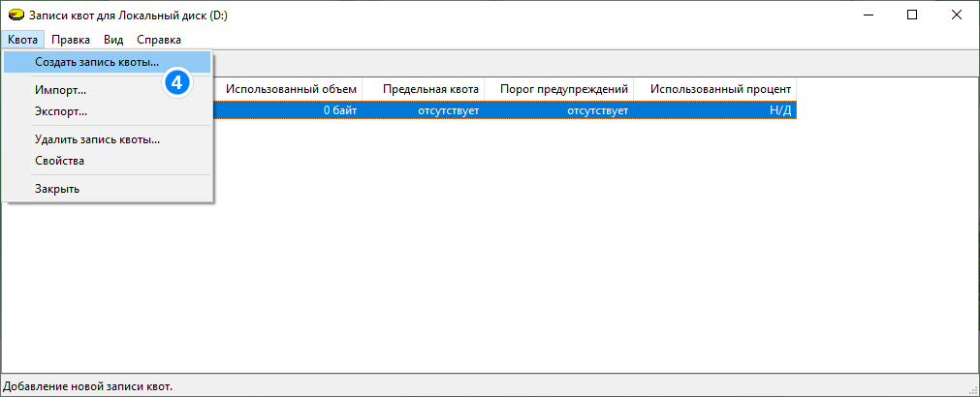Image resolution: width=980 pixels, height=397 pixels.
Task: Sort by Использованный объем column header
Action: coord(288,89)
